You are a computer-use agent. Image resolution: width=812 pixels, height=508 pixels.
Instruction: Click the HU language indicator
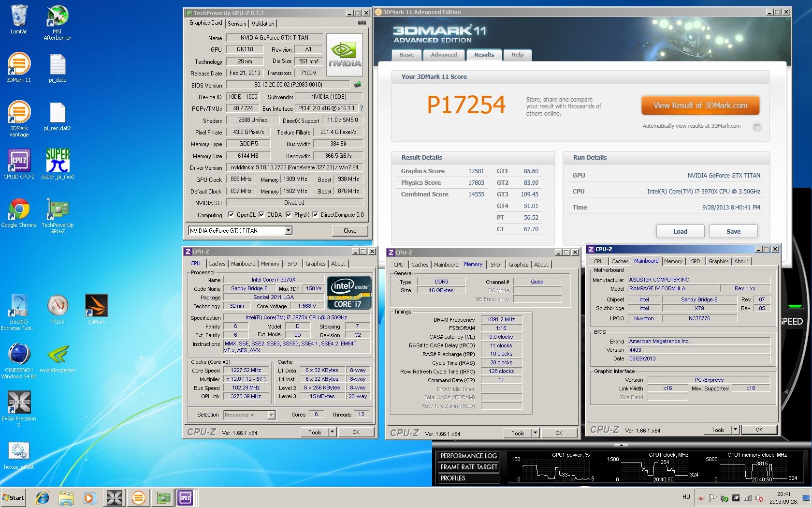click(x=686, y=497)
